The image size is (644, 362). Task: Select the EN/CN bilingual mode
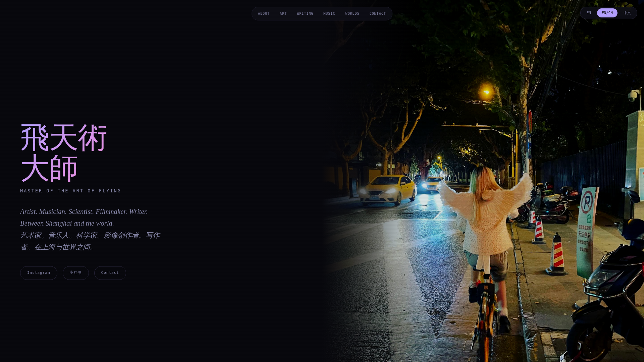click(x=607, y=13)
